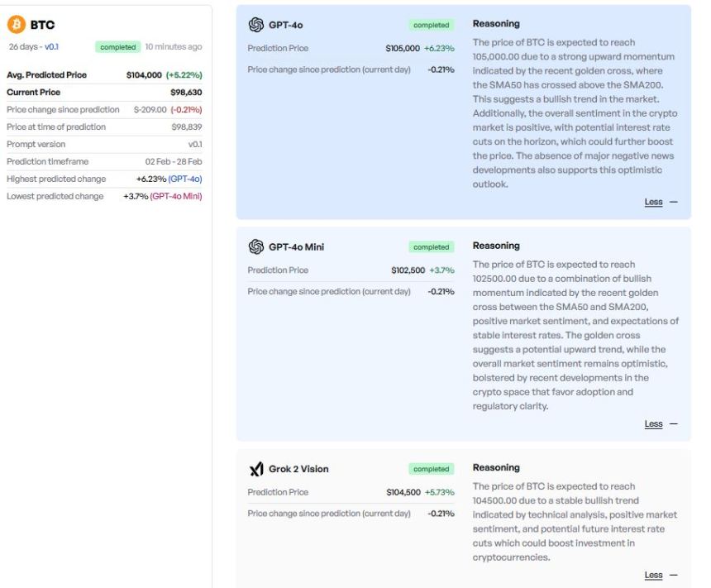The image size is (711, 588).
Task: Select the Grok 2 Vision card title
Action: 298,469
